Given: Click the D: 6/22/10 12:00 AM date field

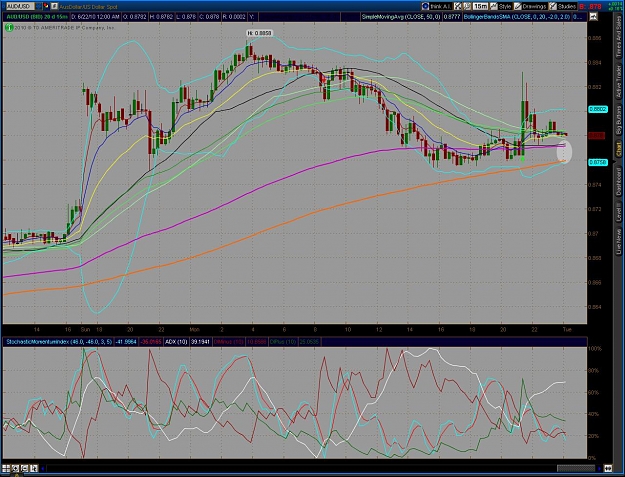Looking at the screenshot, I should (95, 17).
